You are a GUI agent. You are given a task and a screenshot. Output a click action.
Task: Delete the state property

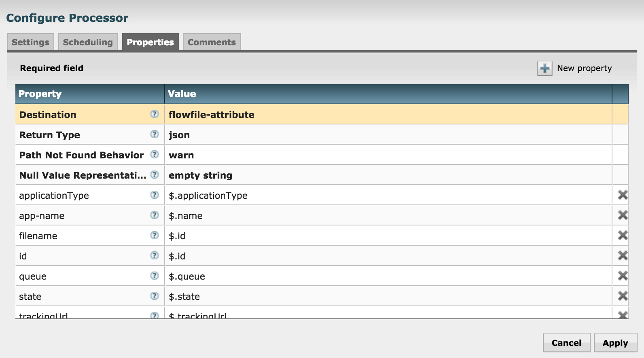coord(623,296)
